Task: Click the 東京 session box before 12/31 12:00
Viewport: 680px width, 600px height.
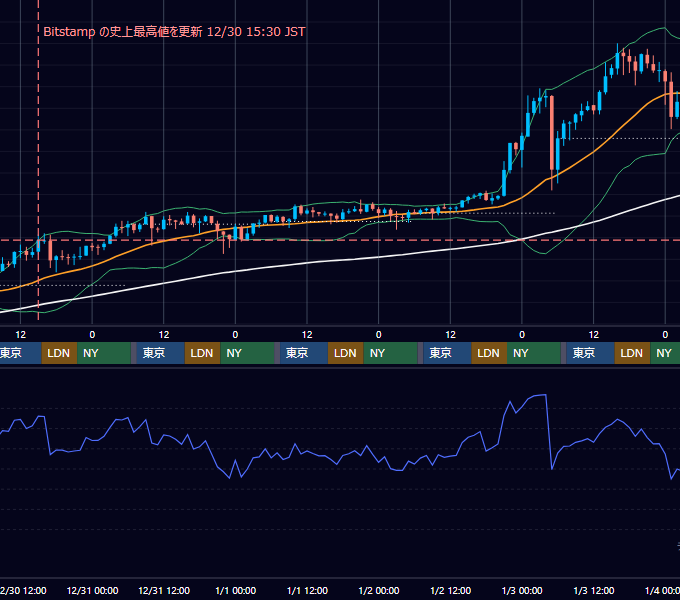Action: point(158,353)
